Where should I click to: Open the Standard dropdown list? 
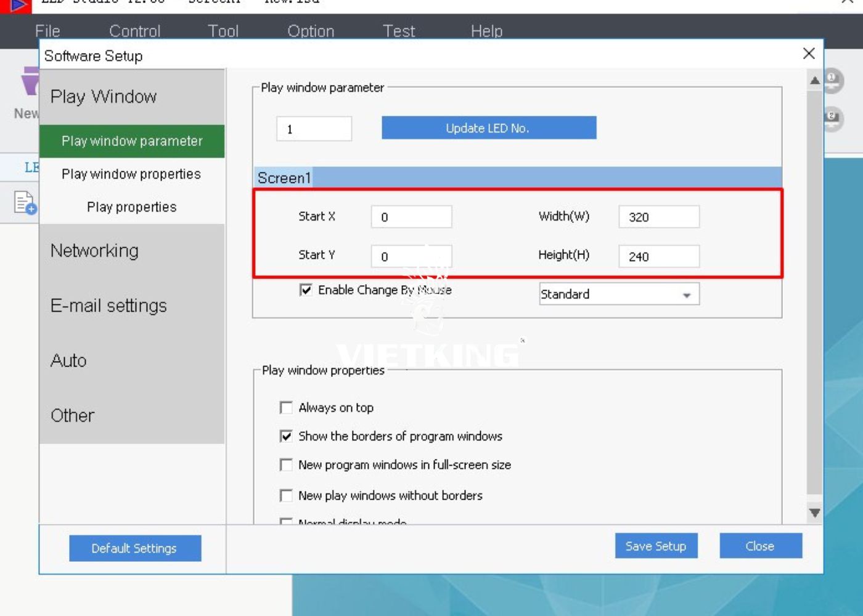pyautogui.click(x=686, y=295)
